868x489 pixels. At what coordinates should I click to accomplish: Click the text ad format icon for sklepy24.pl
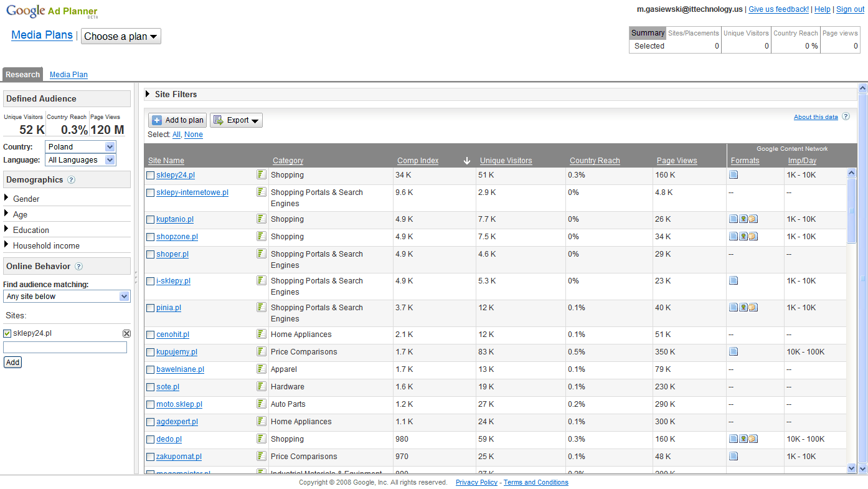[x=734, y=175]
